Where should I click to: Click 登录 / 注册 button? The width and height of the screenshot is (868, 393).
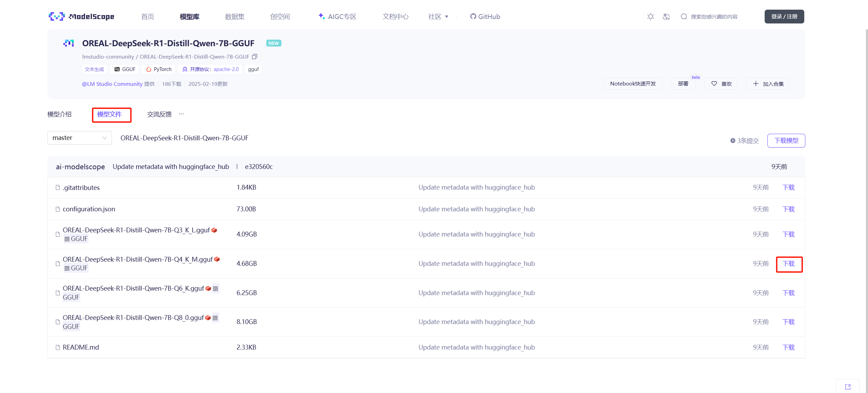pos(784,17)
